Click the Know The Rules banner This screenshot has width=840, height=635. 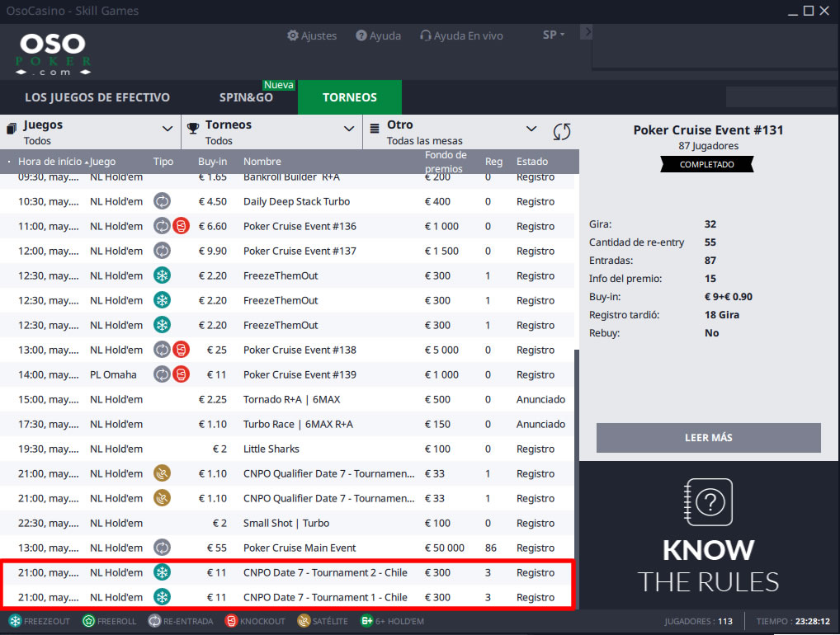click(709, 536)
